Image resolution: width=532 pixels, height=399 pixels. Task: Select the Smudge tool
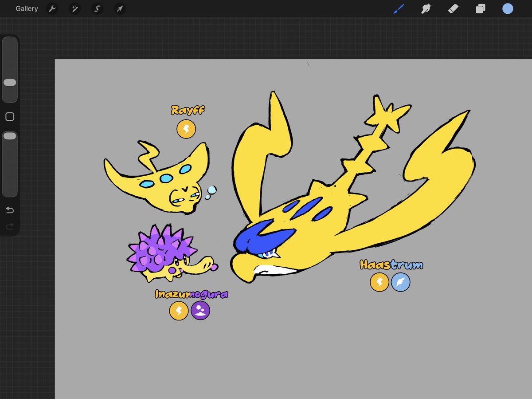coord(426,9)
